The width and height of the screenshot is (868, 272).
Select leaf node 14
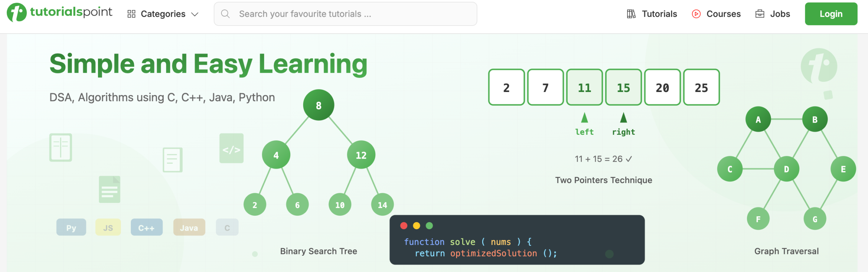[x=382, y=204]
